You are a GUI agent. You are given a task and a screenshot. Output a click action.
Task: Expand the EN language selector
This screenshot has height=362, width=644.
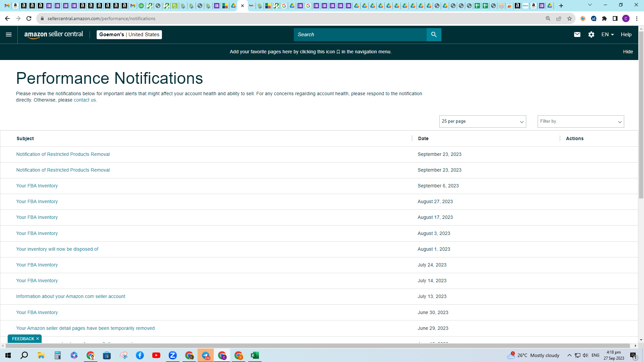click(607, 35)
